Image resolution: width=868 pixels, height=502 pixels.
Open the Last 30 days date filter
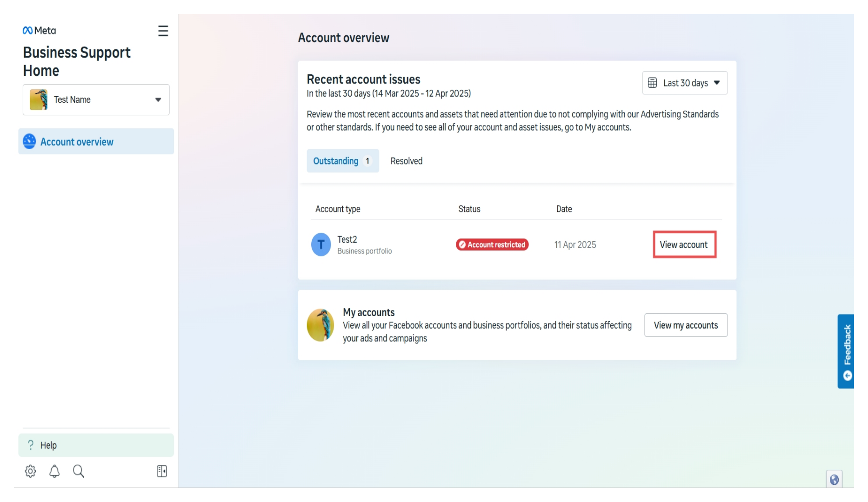tap(684, 83)
